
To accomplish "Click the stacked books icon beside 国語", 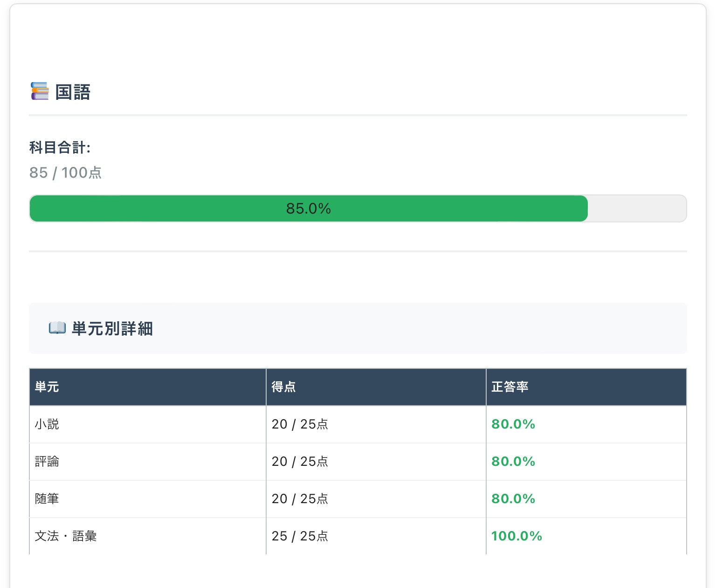I will click(40, 91).
